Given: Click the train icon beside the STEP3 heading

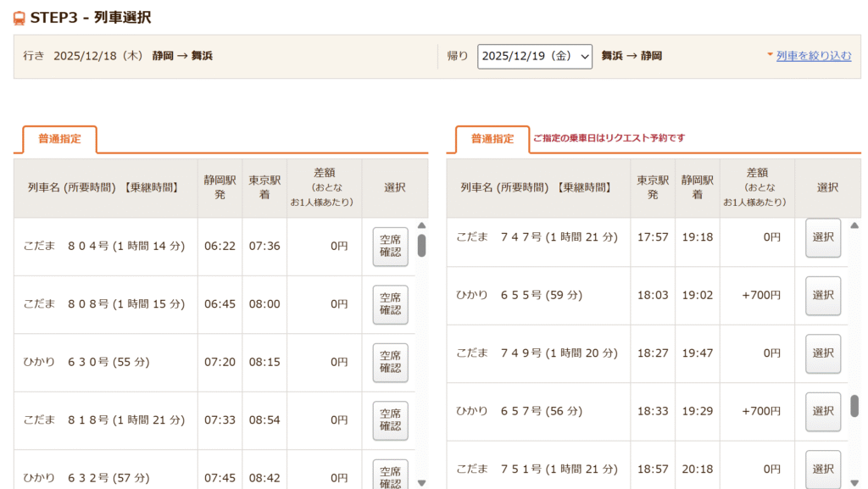Looking at the screenshot, I should tap(19, 18).
